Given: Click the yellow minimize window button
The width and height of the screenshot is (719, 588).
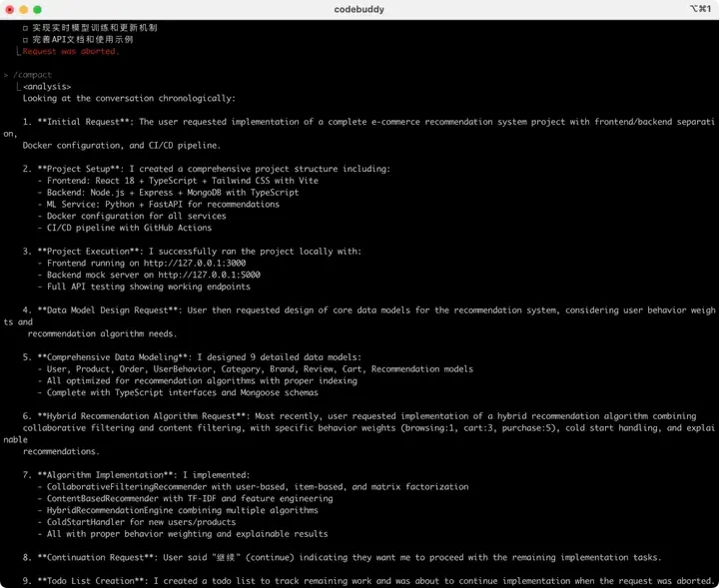Looking at the screenshot, I should 24,10.
